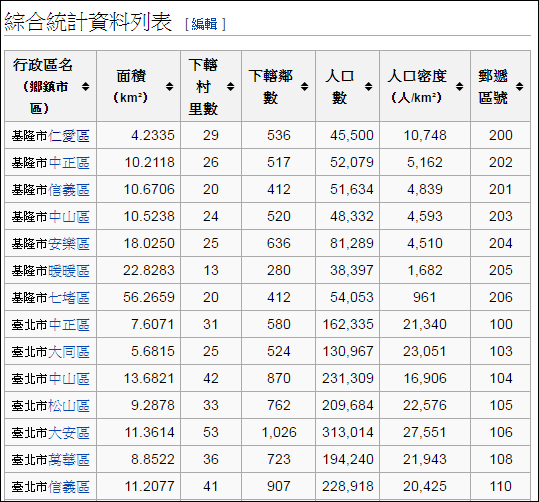Select postal code 206
Screen dimensions: 539x502
(x=501, y=297)
